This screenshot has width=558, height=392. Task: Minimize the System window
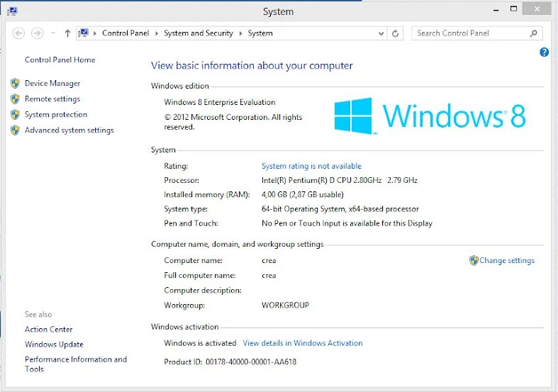pyautogui.click(x=496, y=10)
